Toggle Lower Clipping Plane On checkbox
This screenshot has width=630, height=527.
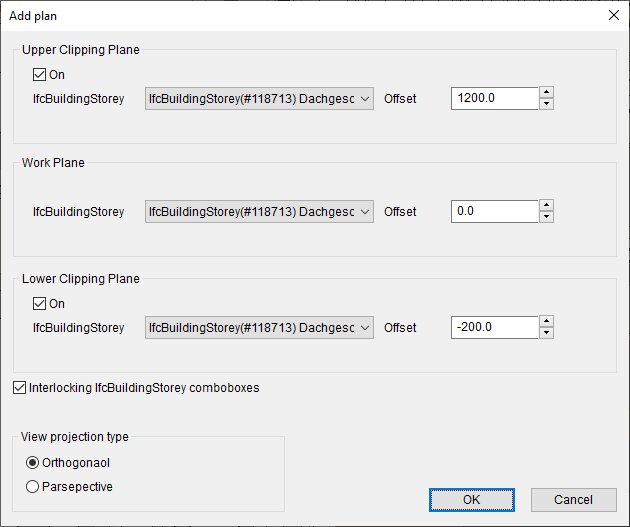click(x=39, y=304)
